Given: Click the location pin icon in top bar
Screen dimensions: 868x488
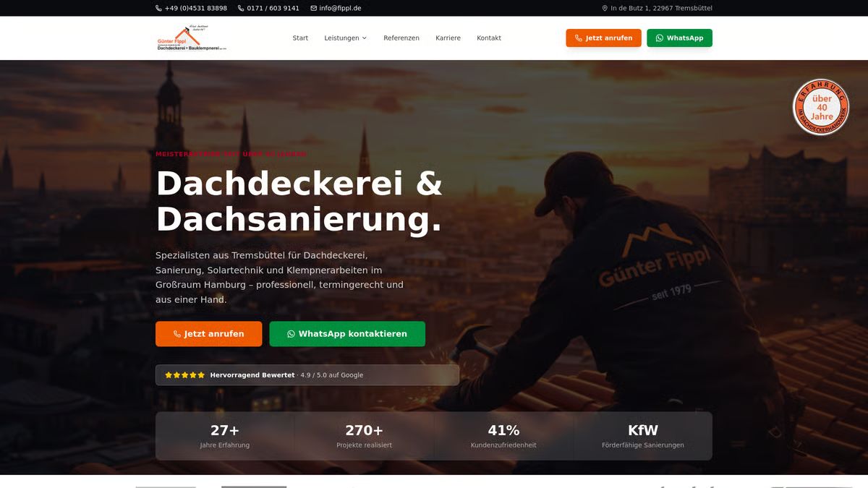Looking at the screenshot, I should point(605,8).
